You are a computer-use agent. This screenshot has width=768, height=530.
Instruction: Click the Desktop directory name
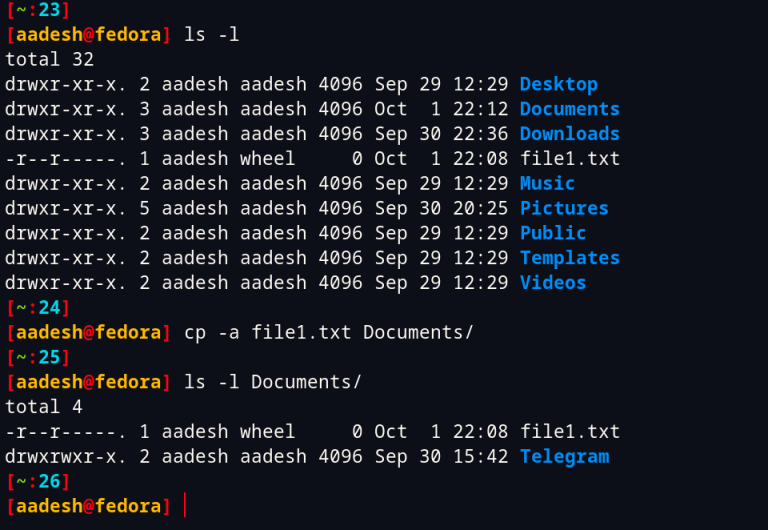558,84
